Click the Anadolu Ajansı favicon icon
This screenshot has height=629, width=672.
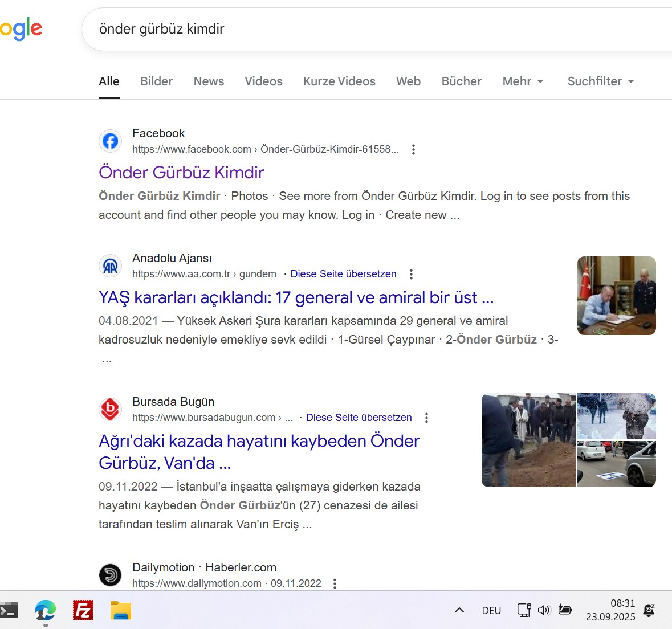(x=111, y=266)
